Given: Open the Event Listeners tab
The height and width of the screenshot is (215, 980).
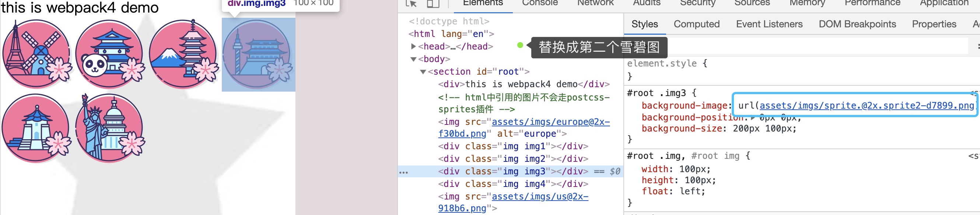Looking at the screenshot, I should pos(769,24).
